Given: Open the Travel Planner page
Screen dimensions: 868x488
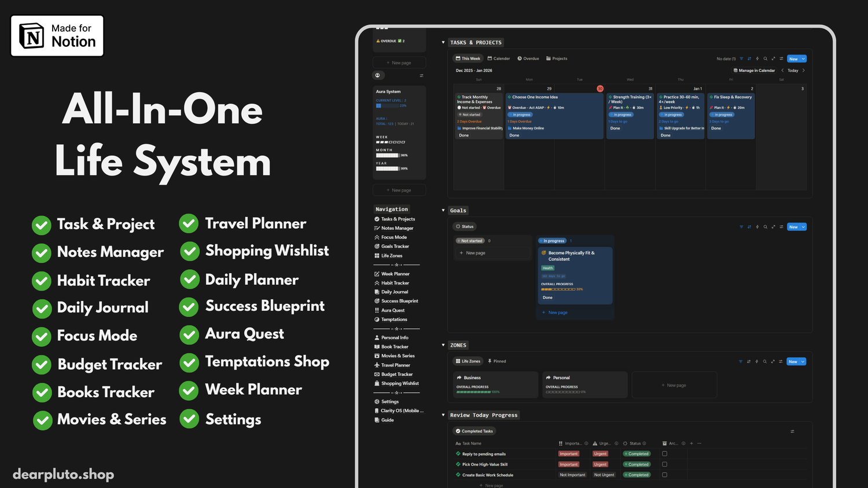Looking at the screenshot, I should click(392, 365).
